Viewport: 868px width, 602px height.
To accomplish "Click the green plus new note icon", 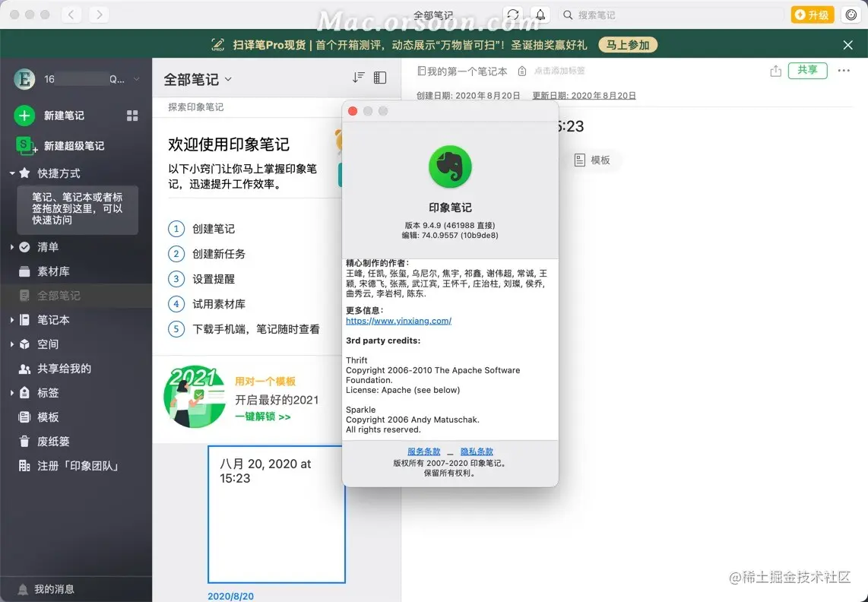I will [24, 116].
